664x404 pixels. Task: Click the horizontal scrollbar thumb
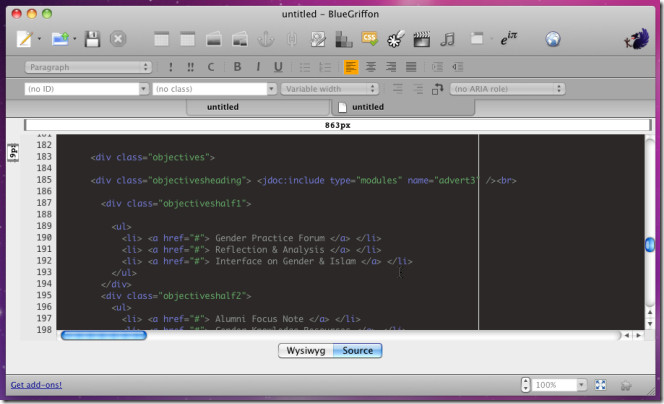pyautogui.click(x=104, y=335)
